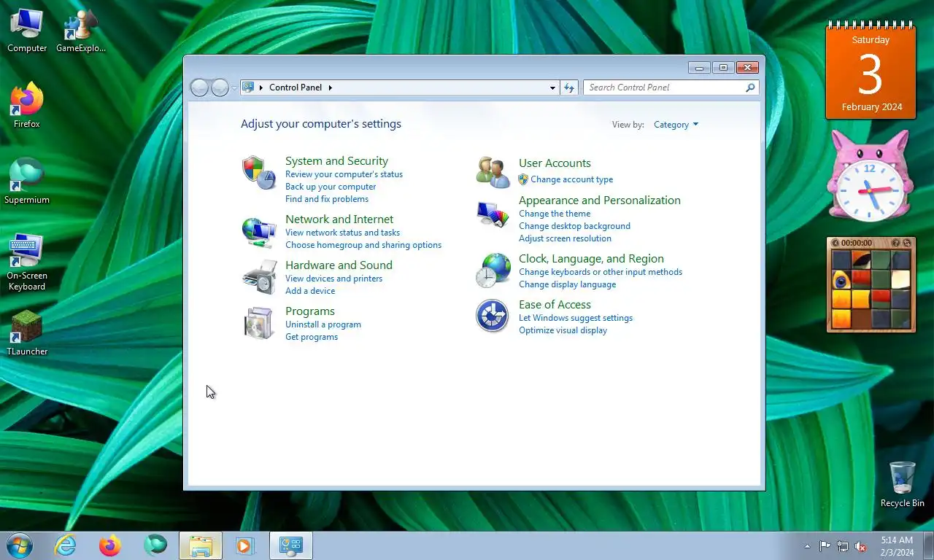Screen dimensions: 934x560
Task: Click Adjust screen resolution
Action: pyautogui.click(x=565, y=238)
